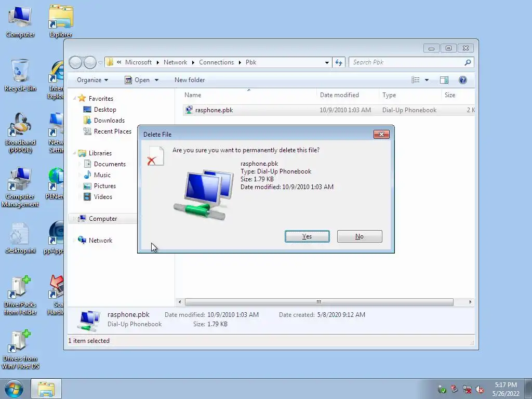This screenshot has width=532, height=399.
Task: Open the Explorer desktop shortcut
Action: 61,22
